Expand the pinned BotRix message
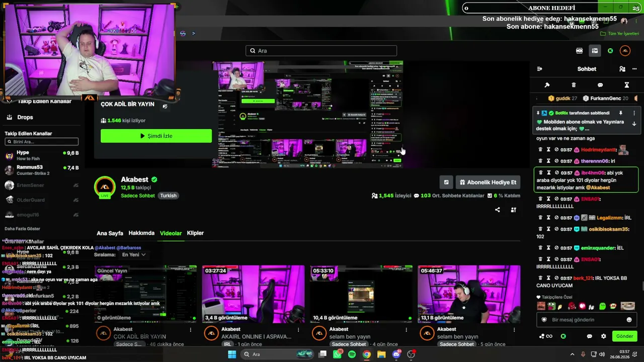Image resolution: width=644 pixels, height=362 pixels. [x=634, y=124]
